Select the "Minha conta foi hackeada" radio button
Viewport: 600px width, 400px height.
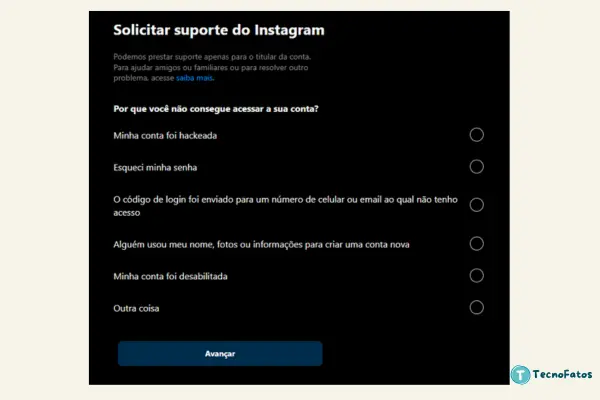click(x=476, y=135)
